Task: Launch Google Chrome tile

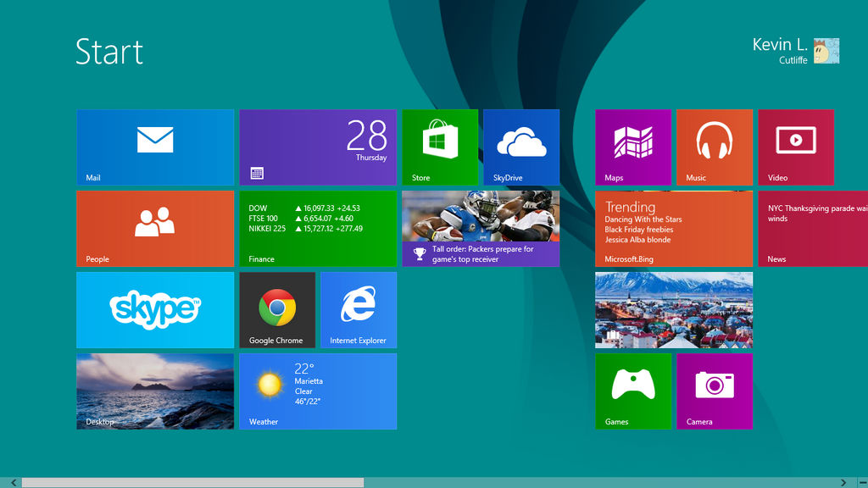Action: click(277, 310)
